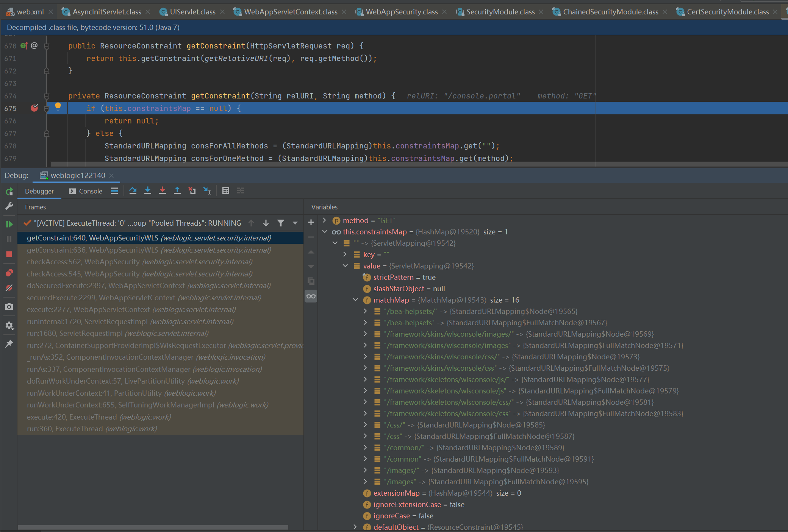Screen dimensions: 788x532
Task: Click Step Out icon
Action: tap(177, 191)
